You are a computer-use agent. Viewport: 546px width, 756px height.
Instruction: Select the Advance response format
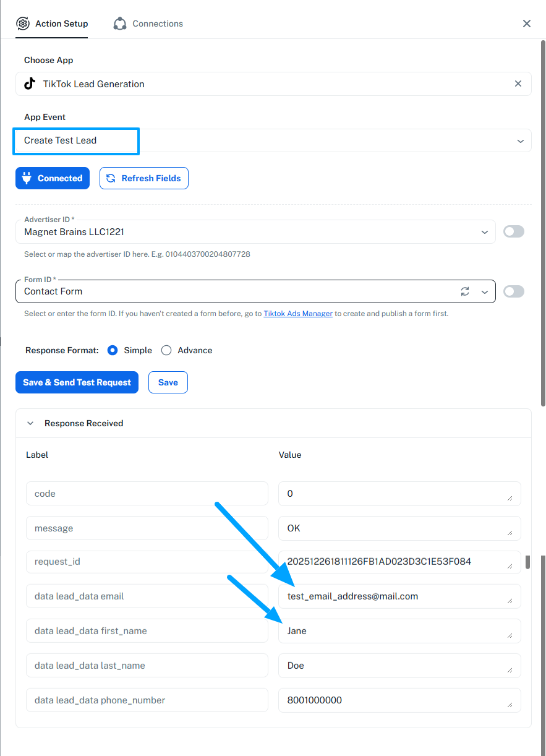(166, 350)
